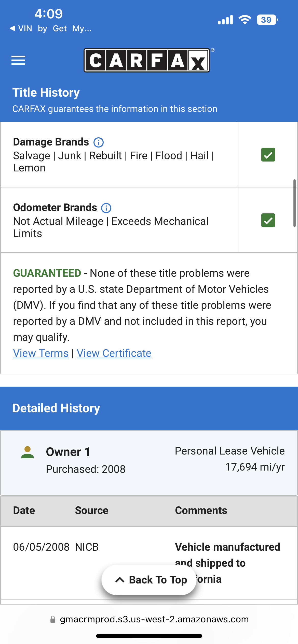Tap the CARFAX logo

coord(147,60)
